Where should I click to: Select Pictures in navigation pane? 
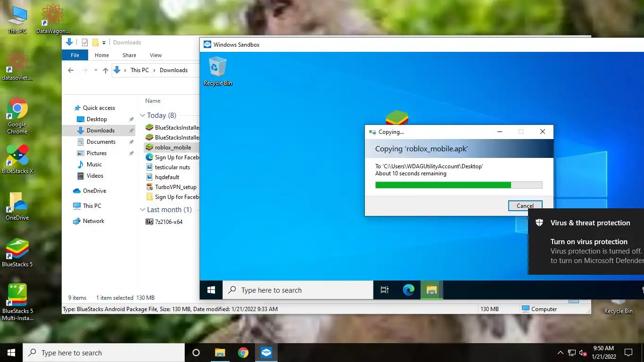click(97, 153)
